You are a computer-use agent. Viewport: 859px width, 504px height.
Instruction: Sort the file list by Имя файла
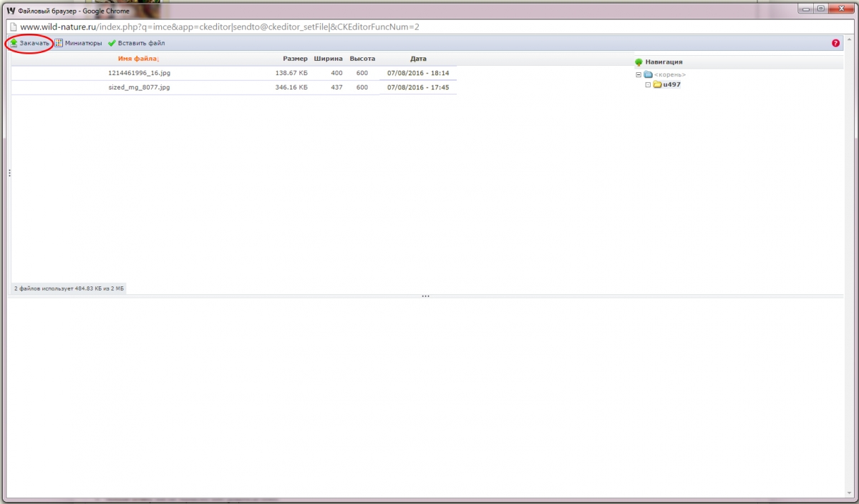137,59
